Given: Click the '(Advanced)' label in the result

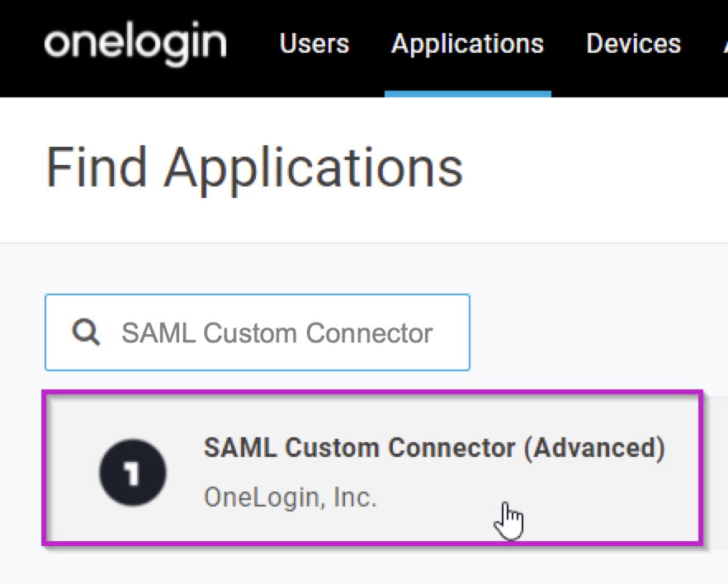Looking at the screenshot, I should click(594, 448).
